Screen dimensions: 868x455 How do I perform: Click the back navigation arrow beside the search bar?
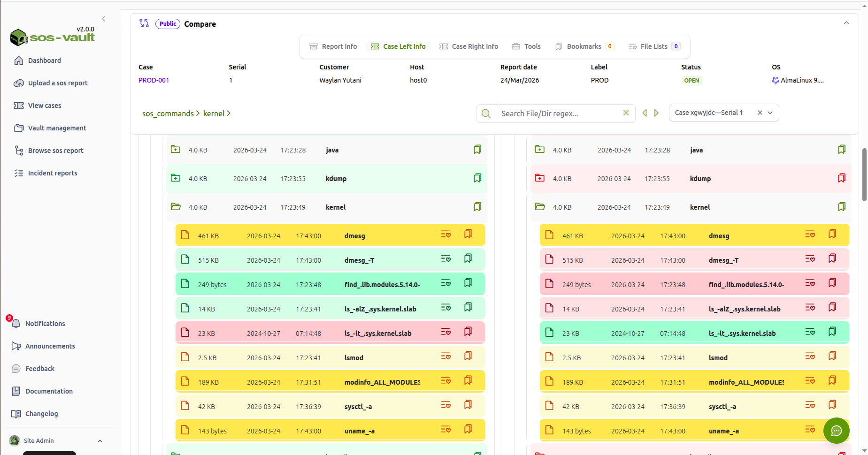pyautogui.click(x=645, y=113)
